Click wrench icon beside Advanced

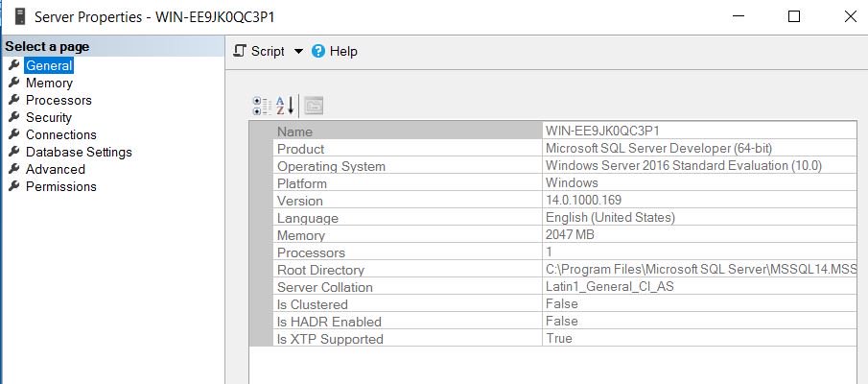(14, 168)
